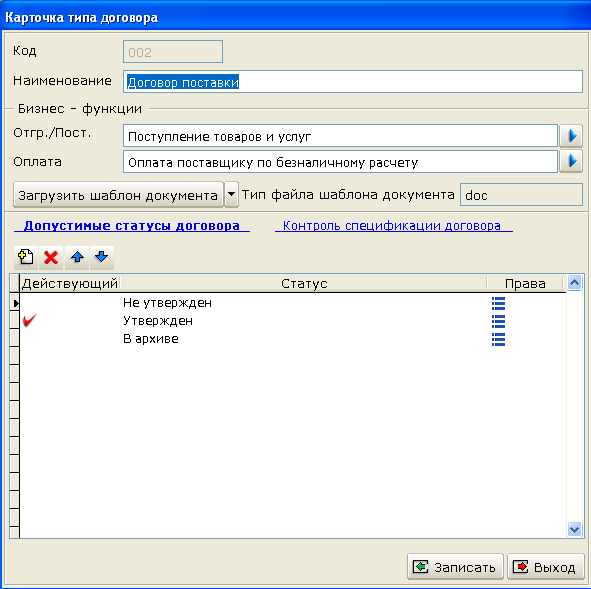The image size is (591, 589).
Task: Click Загрузить шаблон документа button
Action: (118, 195)
